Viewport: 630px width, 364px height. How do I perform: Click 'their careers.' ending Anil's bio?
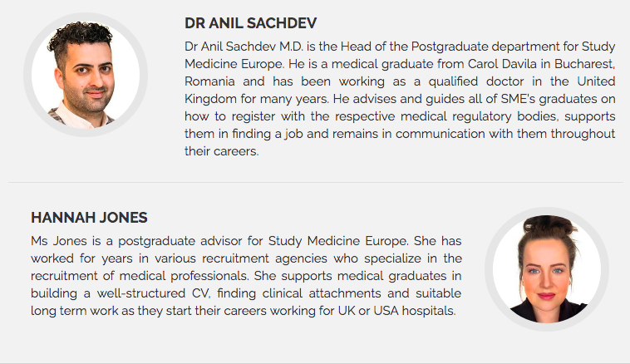coord(222,151)
